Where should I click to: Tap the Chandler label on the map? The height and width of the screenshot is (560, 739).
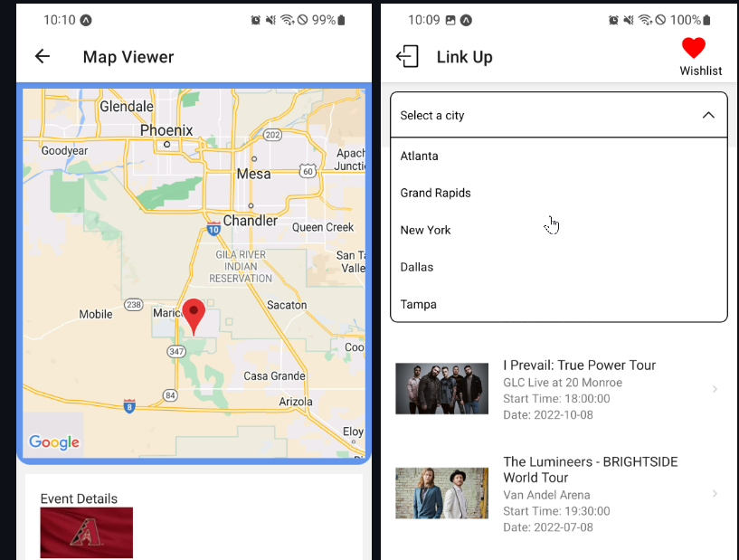[251, 221]
